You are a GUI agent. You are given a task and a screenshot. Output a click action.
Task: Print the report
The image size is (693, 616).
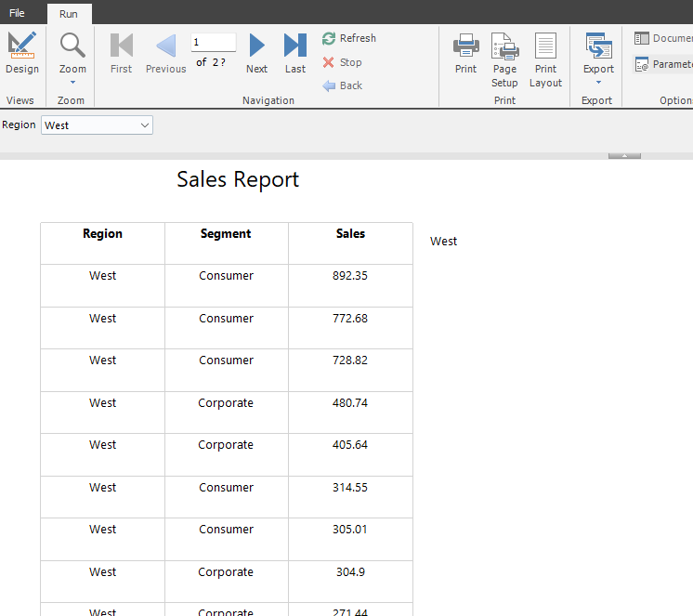[465, 52]
